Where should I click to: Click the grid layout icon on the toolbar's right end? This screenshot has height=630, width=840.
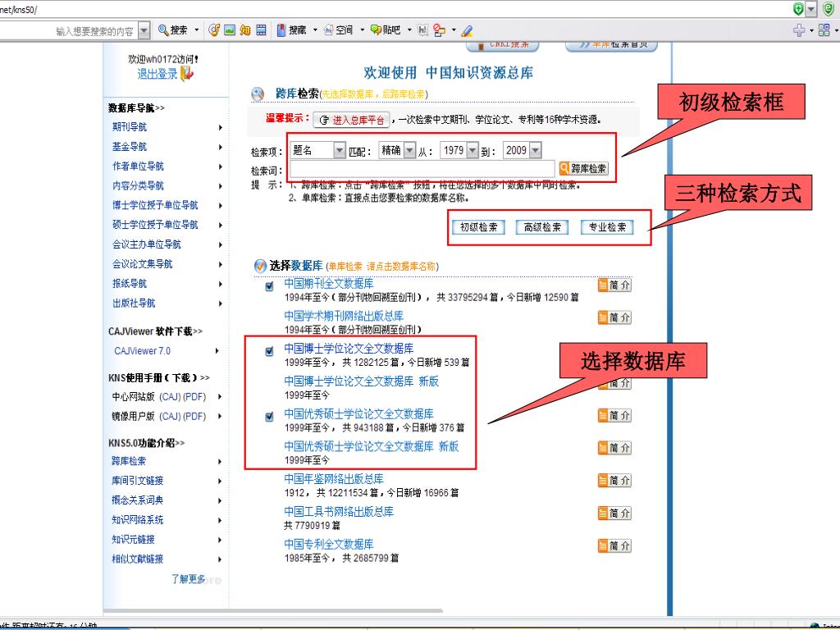824,30
